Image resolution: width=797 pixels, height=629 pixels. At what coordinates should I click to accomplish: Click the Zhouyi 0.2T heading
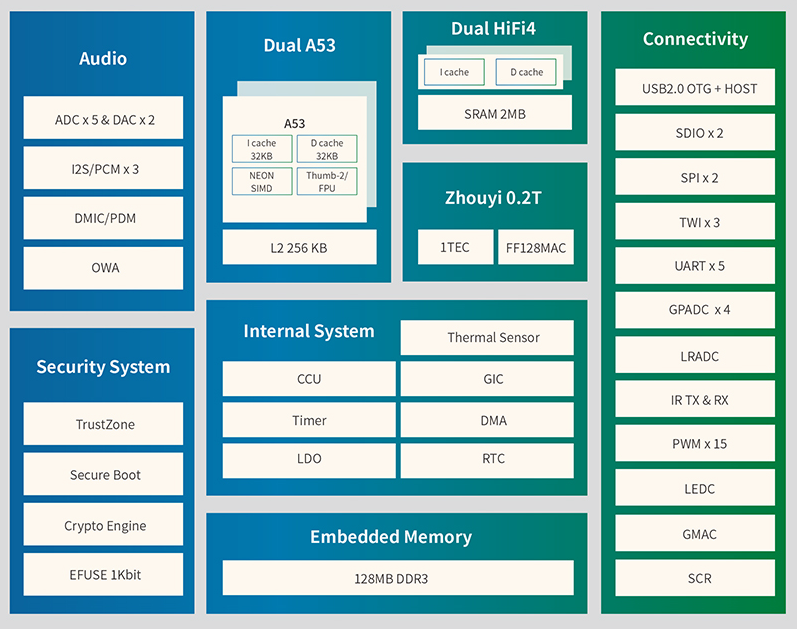tap(493, 198)
